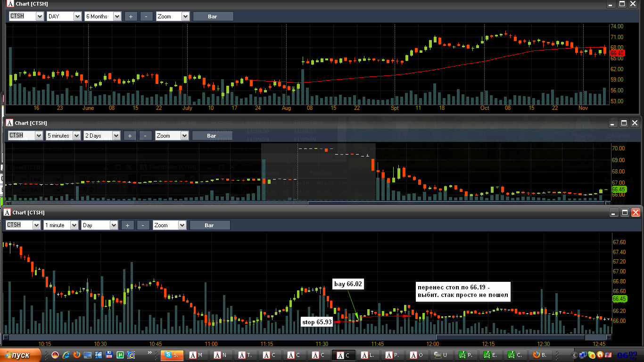Switch to taskbar window labeled U
Viewport: 644px width, 362px height.
tap(442, 355)
